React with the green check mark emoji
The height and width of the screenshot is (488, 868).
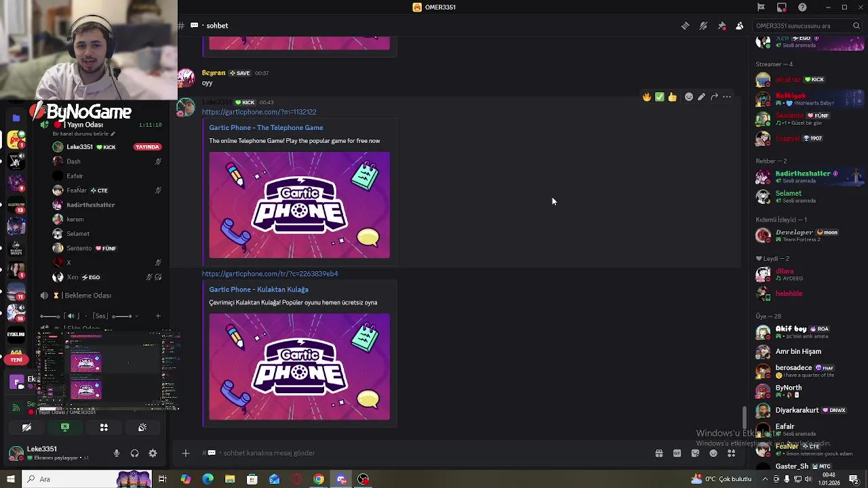tap(659, 97)
